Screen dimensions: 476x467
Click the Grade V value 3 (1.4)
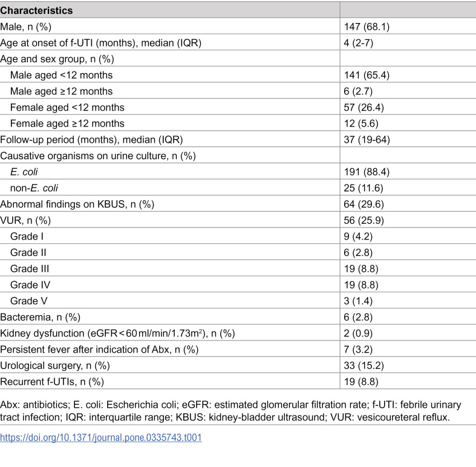(x=358, y=301)
